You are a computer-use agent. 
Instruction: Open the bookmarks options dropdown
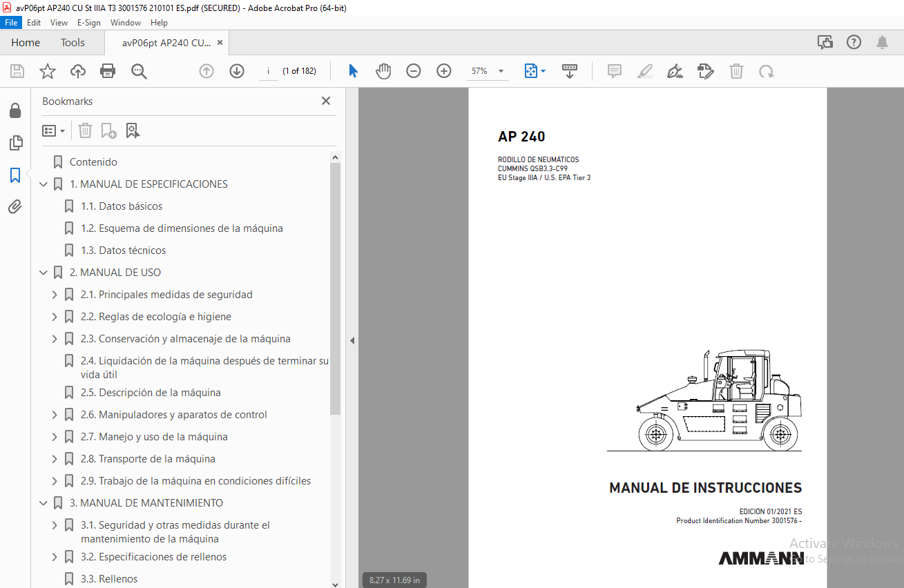54,130
